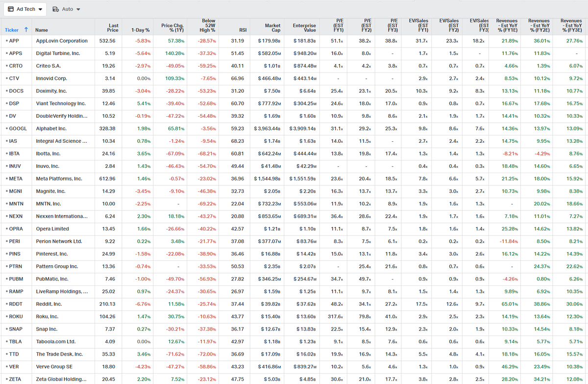588x384 pixels.
Task: Sort by Revenues Est YoY % (FY1E) header
Action: pyautogui.click(x=507, y=26)
